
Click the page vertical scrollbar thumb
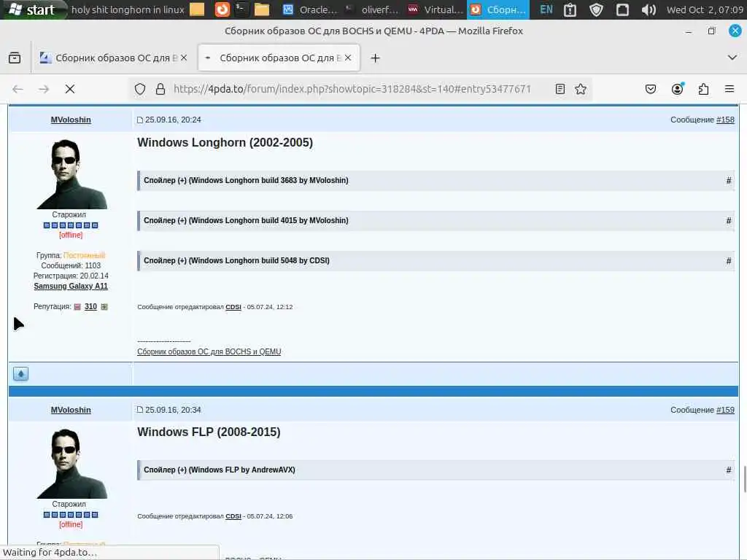coord(745,480)
